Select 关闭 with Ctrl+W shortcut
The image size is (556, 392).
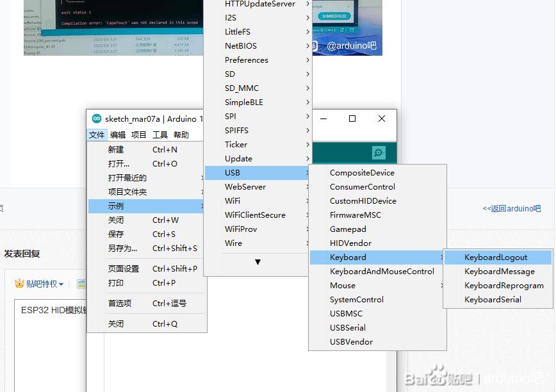tap(147, 220)
